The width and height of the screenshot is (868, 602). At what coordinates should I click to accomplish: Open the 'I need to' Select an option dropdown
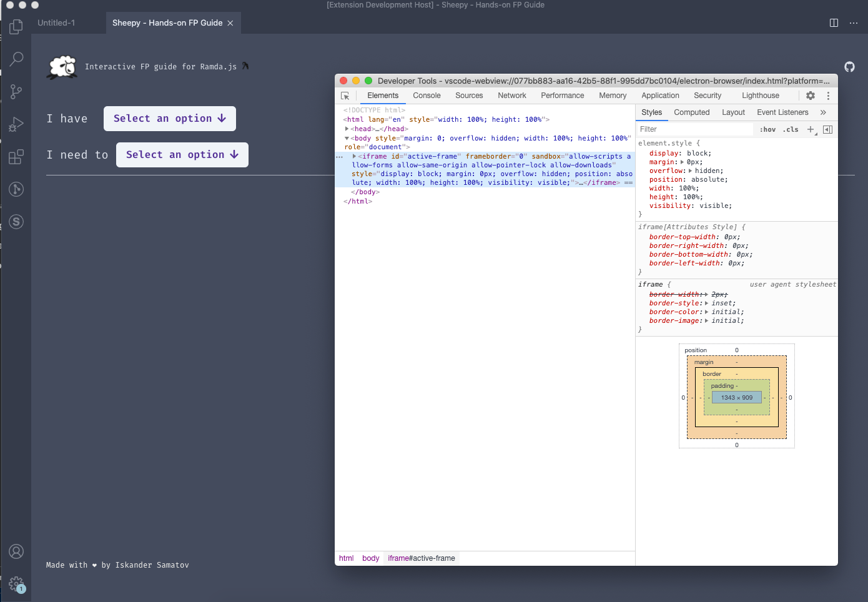182,155
